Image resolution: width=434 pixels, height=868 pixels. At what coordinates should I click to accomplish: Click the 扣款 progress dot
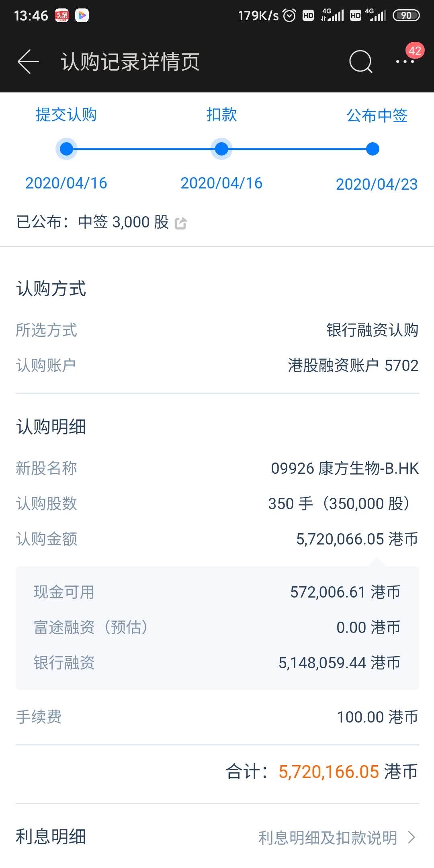coord(221,149)
